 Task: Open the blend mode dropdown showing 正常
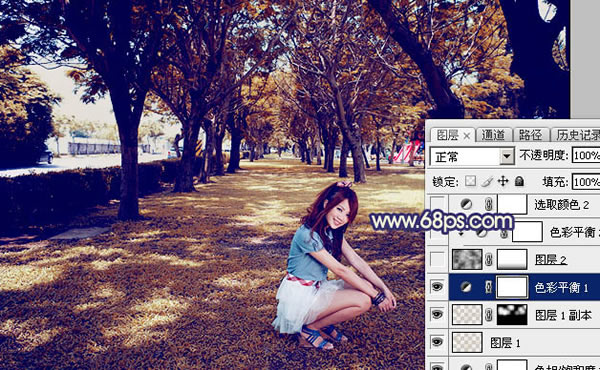coord(472,156)
